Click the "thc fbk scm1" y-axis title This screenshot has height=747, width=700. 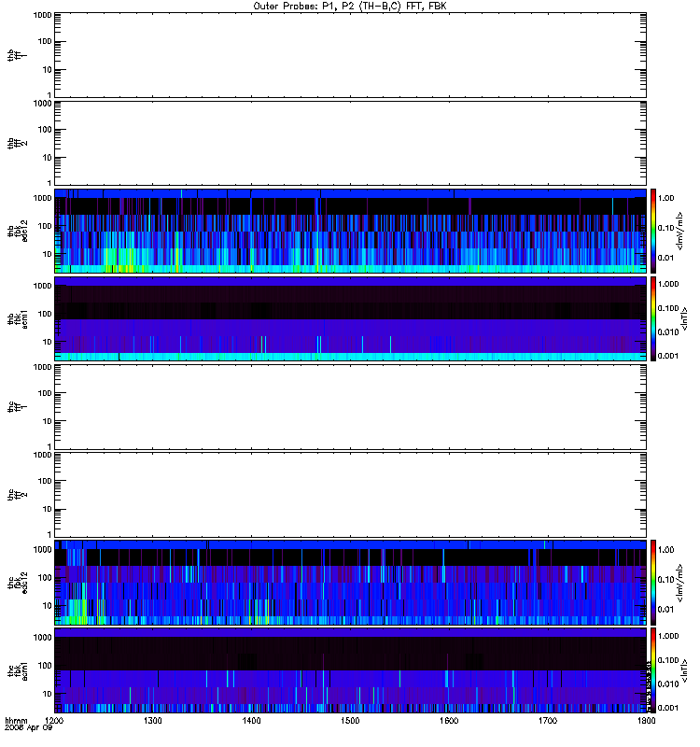18,670
